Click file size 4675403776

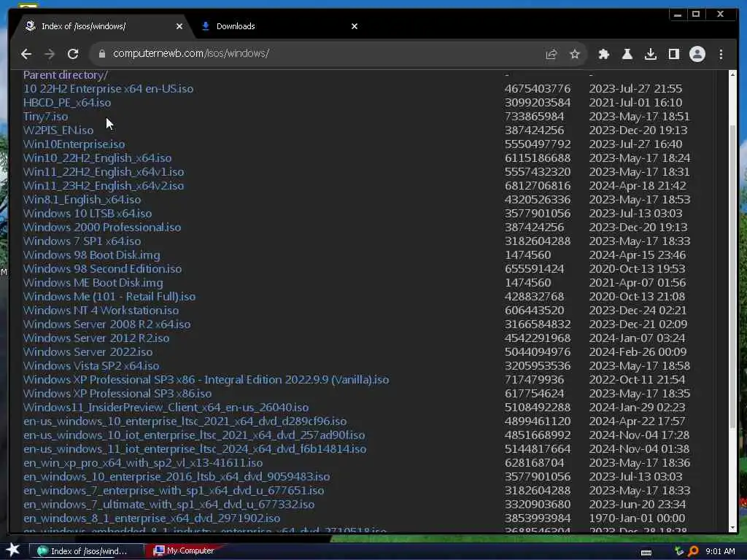(x=538, y=88)
